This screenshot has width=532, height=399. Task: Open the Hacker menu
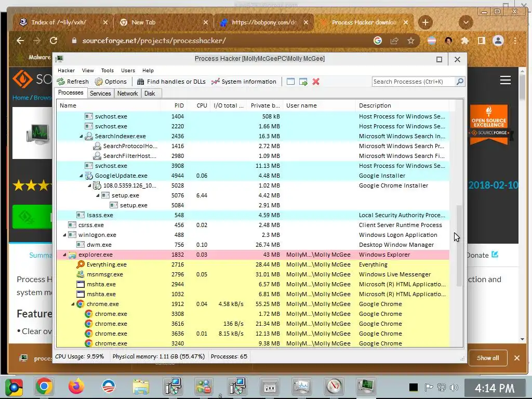point(66,71)
